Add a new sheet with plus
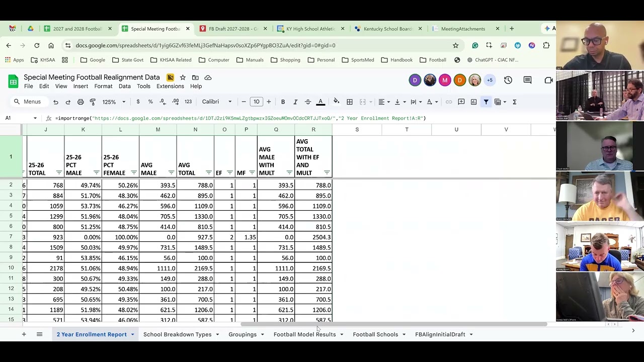 (24, 334)
